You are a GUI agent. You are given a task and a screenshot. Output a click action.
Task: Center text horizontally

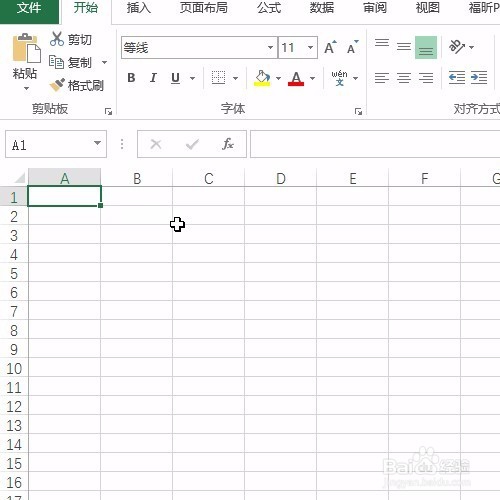click(x=404, y=78)
